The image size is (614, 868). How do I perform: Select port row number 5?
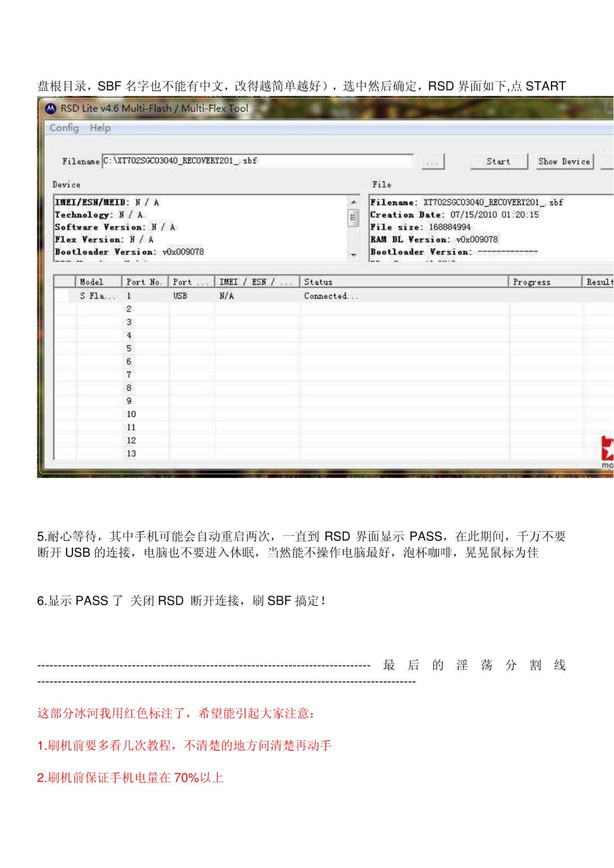point(129,349)
